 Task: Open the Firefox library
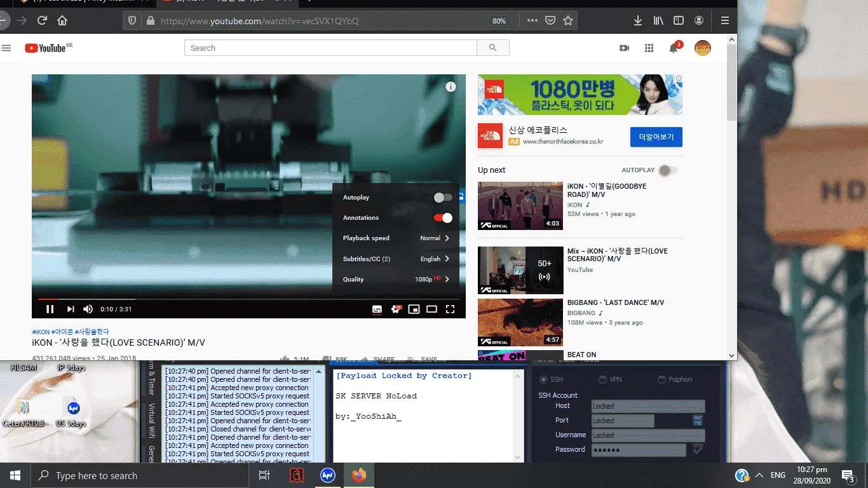658,20
